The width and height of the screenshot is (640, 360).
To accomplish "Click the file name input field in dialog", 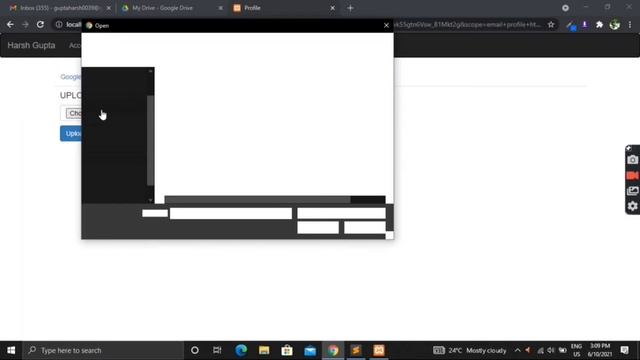I will 231,213.
